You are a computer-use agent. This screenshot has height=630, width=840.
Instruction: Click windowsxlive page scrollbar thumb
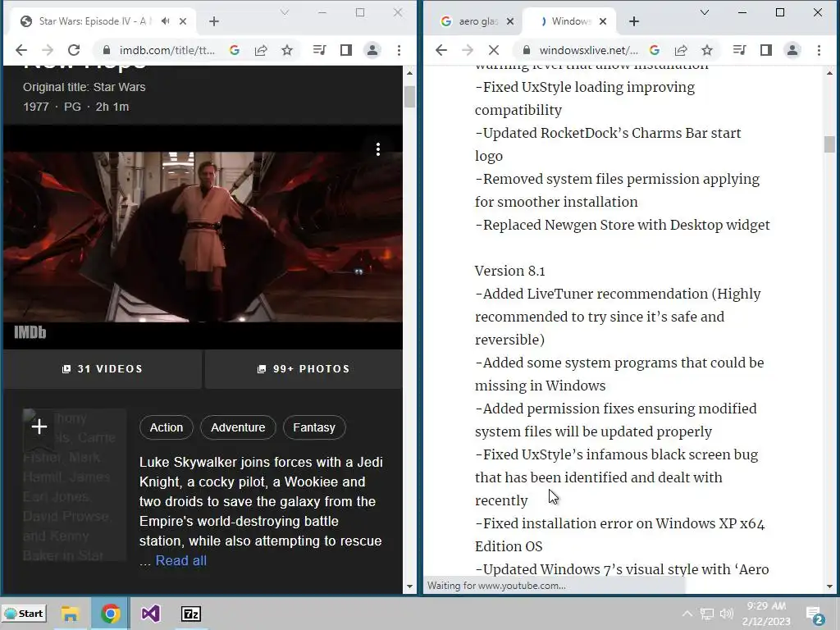click(x=830, y=144)
